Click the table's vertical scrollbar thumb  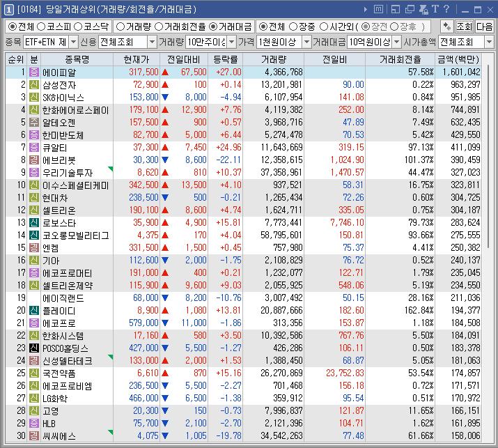(488, 155)
